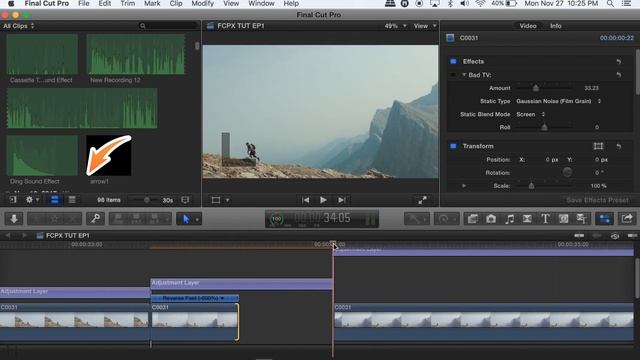Go to previous edit in viewer

pos(305,200)
